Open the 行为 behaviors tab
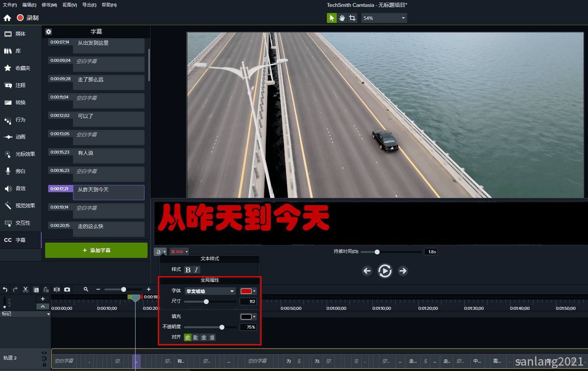Image resolution: width=588 pixels, height=371 pixels. [x=21, y=120]
